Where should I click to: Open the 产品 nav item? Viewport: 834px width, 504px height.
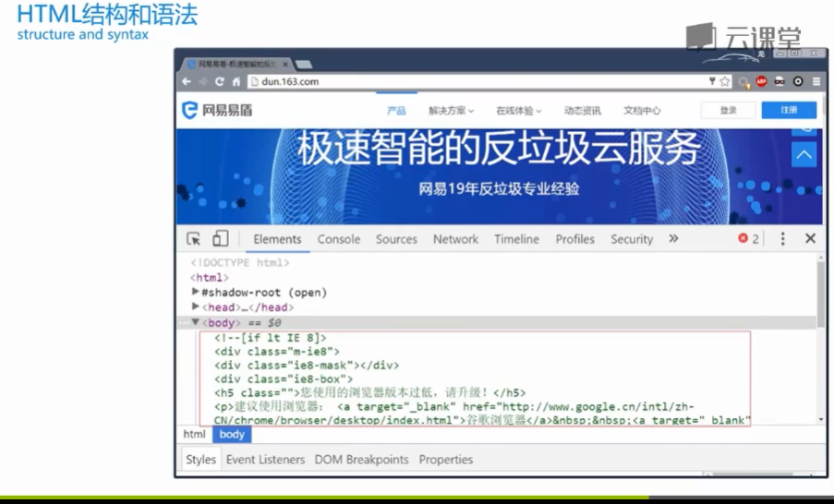[396, 111]
